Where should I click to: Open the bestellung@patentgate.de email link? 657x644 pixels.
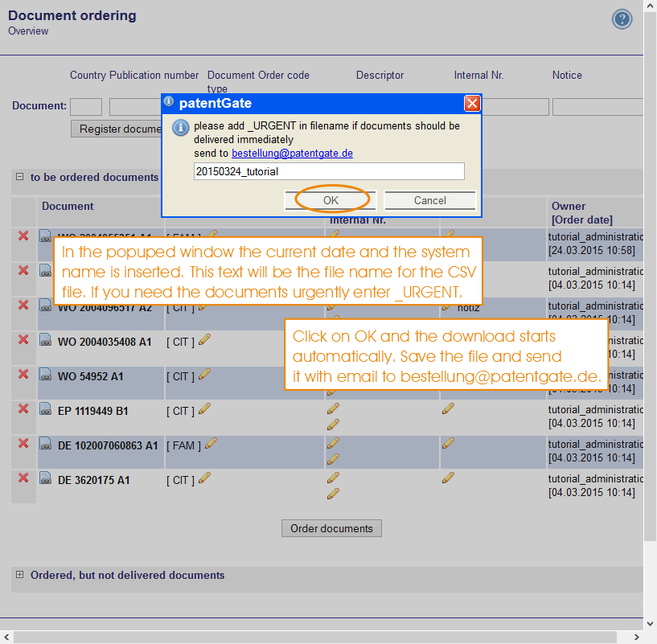point(292,154)
